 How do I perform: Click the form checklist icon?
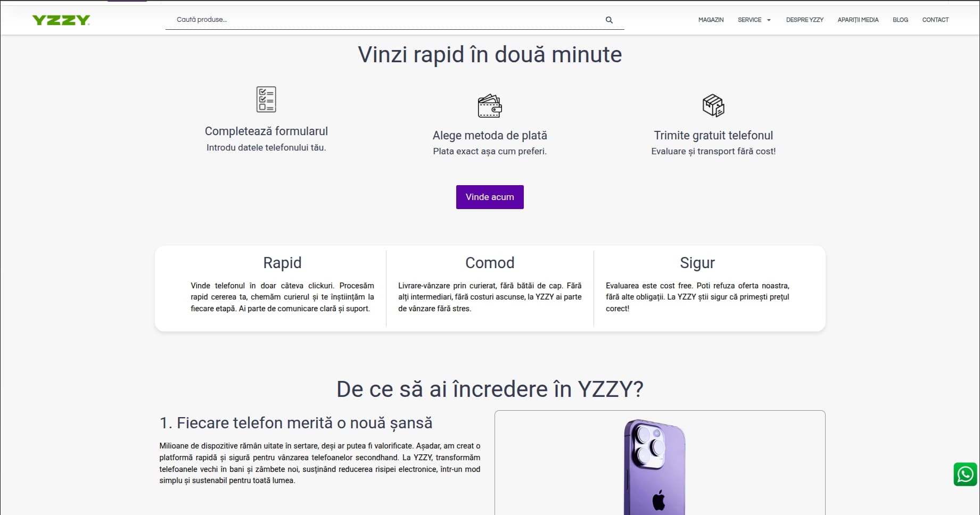tap(266, 99)
